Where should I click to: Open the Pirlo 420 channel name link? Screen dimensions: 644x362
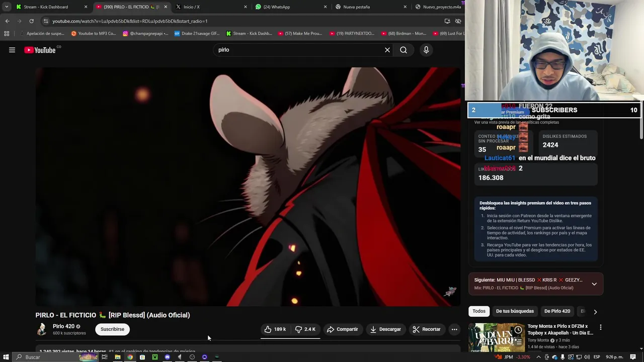tap(63, 326)
